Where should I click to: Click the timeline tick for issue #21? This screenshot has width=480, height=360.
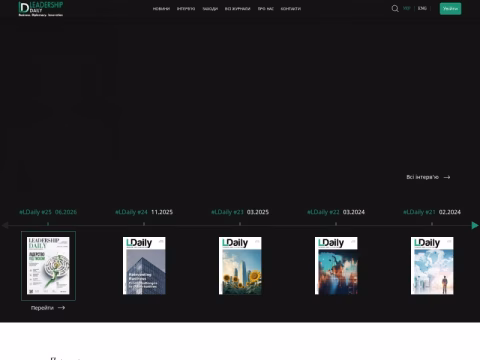432,224
